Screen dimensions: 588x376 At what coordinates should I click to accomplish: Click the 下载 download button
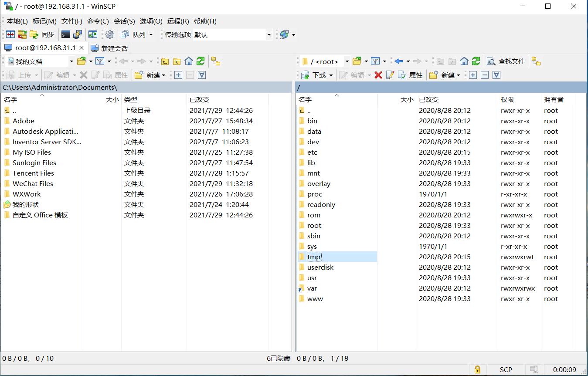(x=313, y=75)
